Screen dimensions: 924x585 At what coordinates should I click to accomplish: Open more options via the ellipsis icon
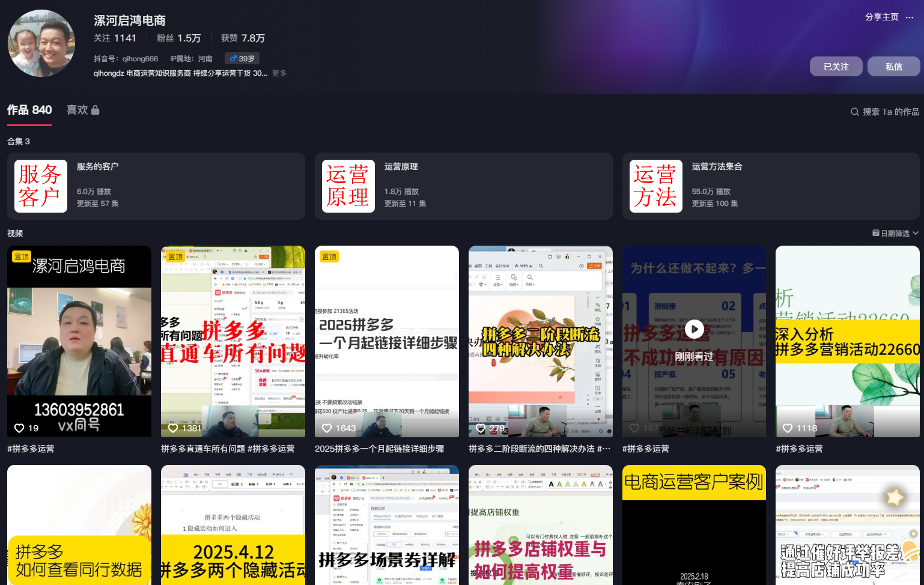point(911,18)
